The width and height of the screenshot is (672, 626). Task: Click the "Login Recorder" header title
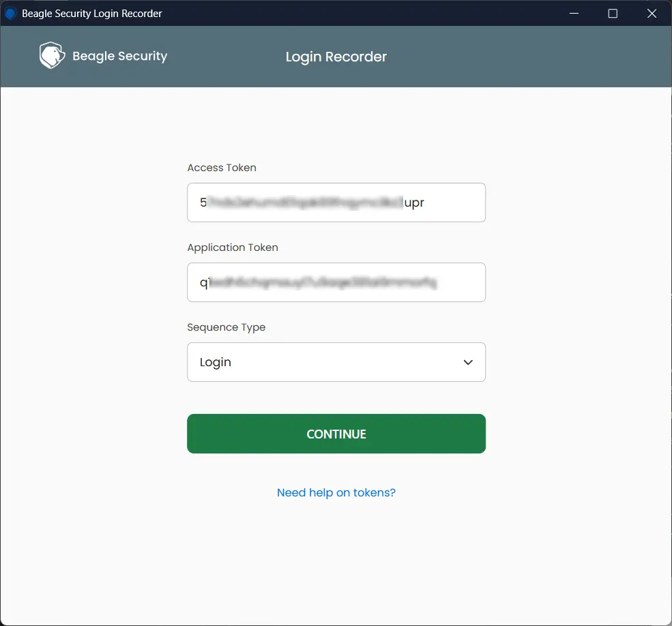click(336, 57)
